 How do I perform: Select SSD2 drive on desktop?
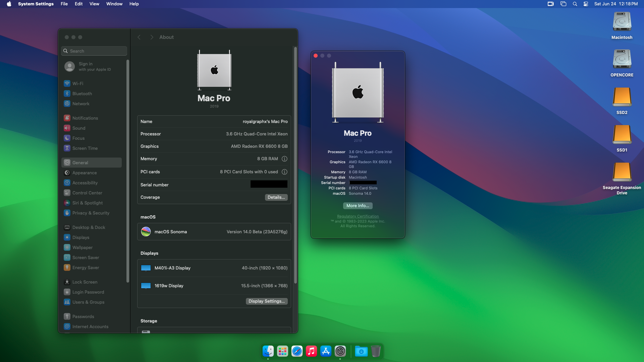622,101
